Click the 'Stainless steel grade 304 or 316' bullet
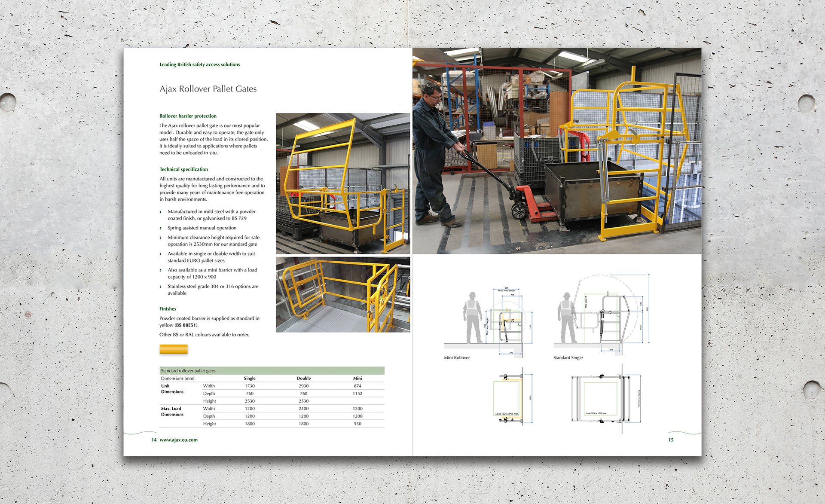This screenshot has height=504, width=825. (213, 290)
